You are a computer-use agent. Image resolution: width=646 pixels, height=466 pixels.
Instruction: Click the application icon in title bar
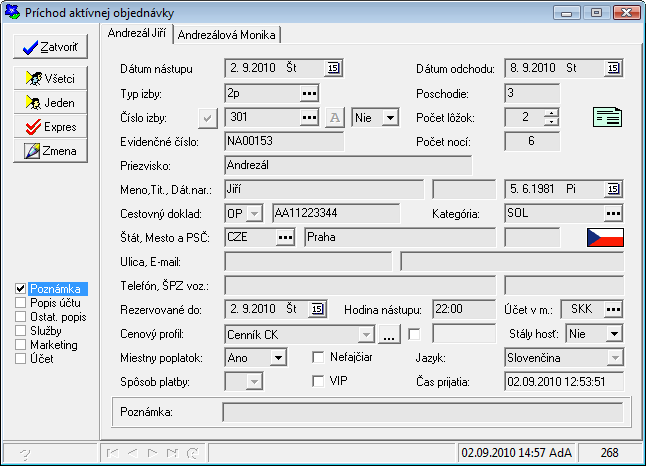tap(12, 12)
